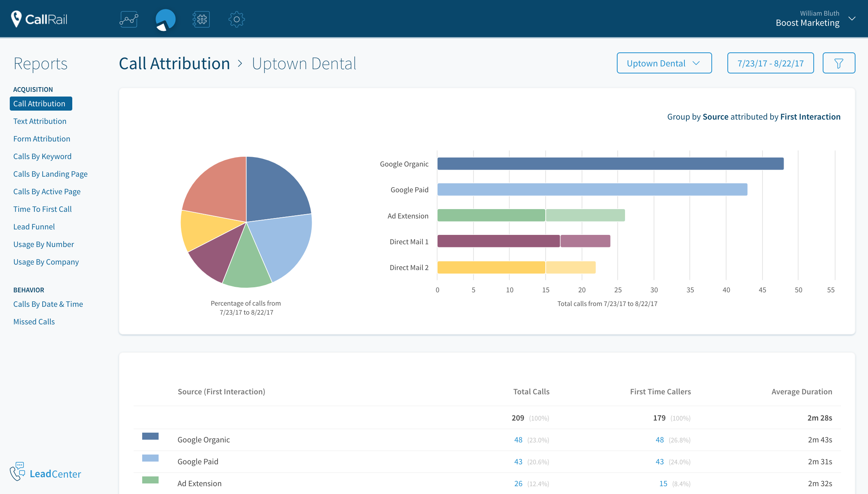
Task: Click the filter funnel icon button
Action: click(838, 63)
